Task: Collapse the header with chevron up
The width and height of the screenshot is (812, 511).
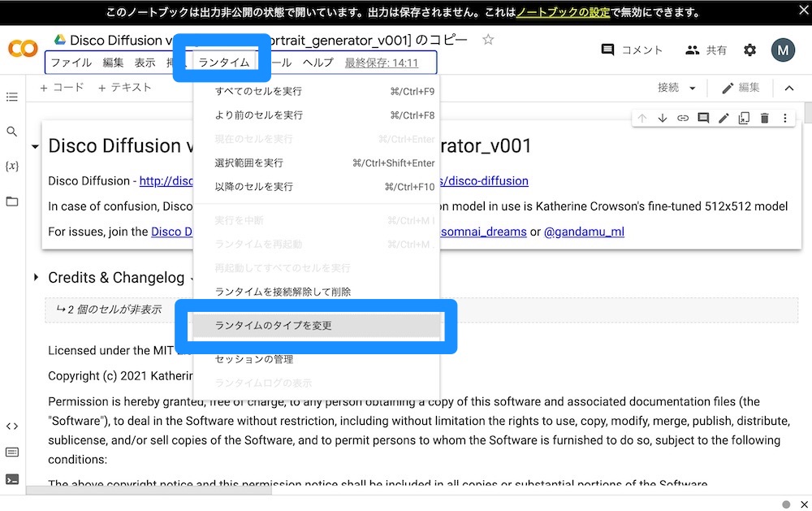Action: pos(788,88)
